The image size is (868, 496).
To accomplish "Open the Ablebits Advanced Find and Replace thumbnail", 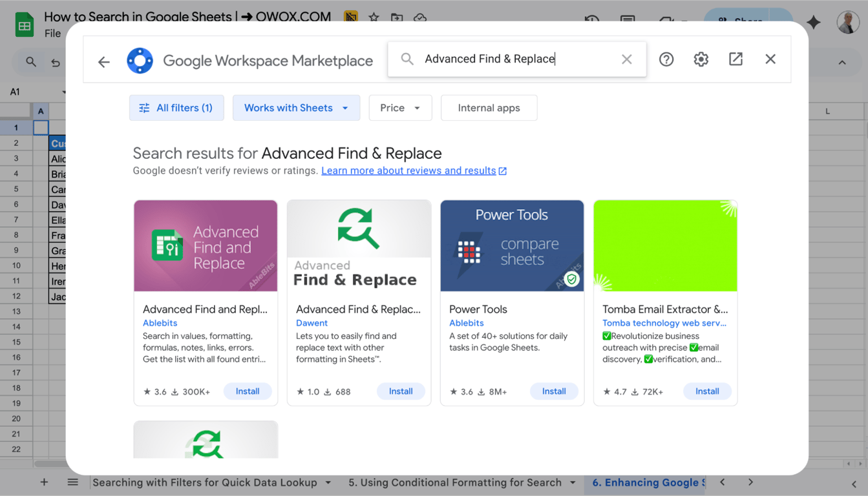I will (x=206, y=245).
